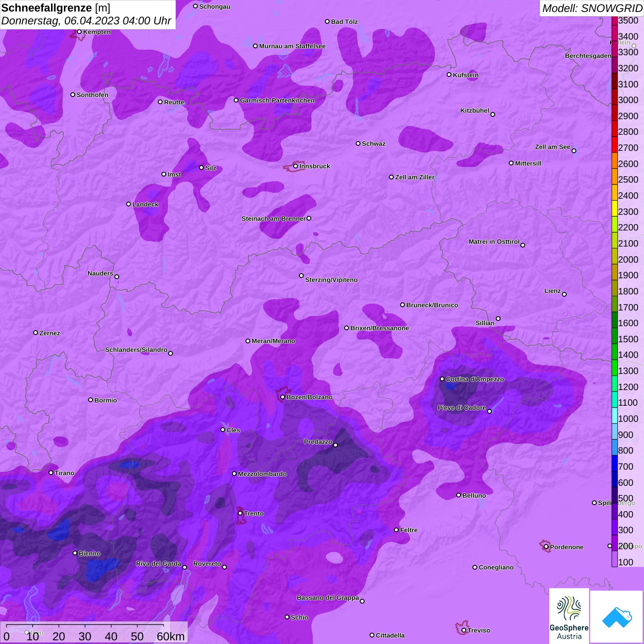Click the GeoSphere Austria logo
Image resolution: width=644 pixels, height=644 pixels.
(569, 616)
